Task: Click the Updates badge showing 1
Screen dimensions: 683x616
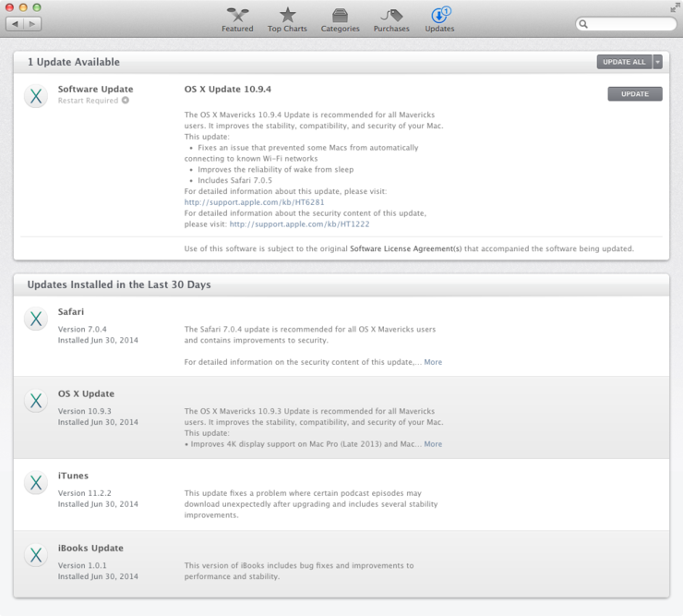Action: (446, 11)
